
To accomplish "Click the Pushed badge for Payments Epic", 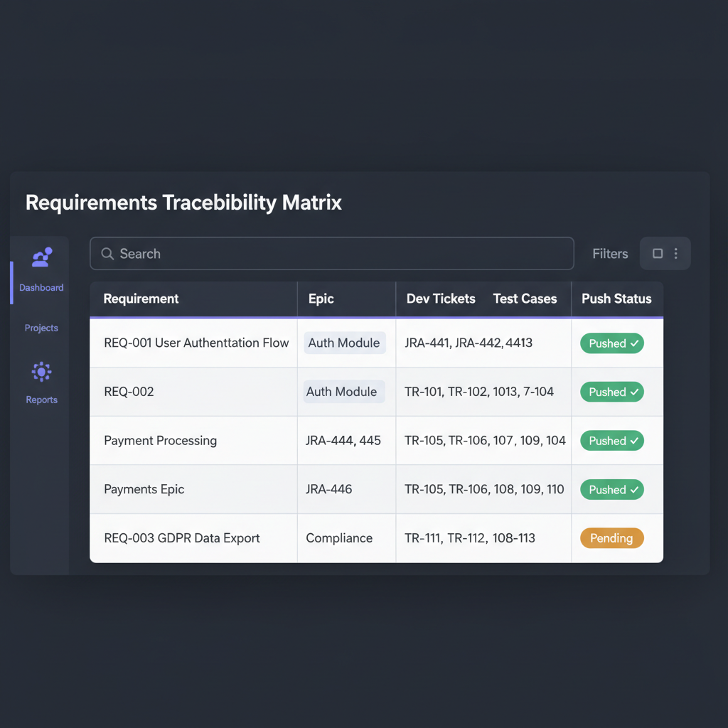I will (x=612, y=489).
